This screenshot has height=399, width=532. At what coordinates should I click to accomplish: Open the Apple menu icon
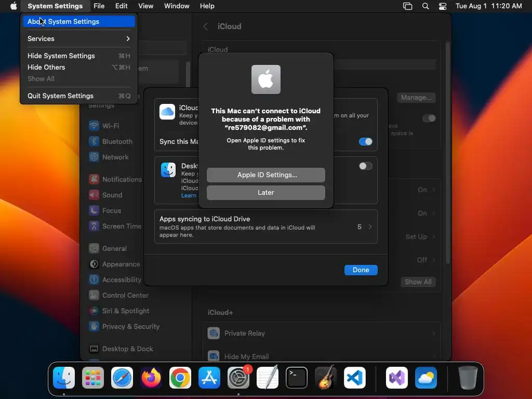pyautogui.click(x=14, y=6)
